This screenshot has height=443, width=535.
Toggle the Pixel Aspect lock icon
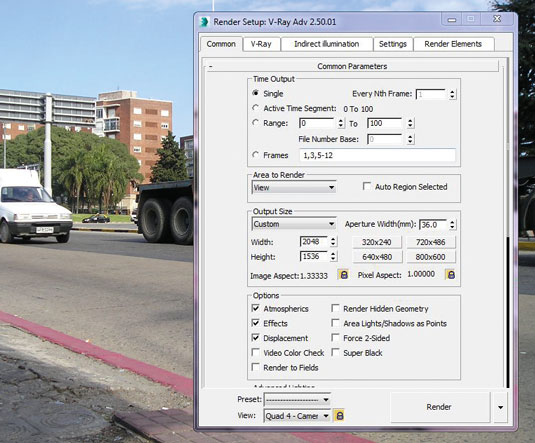coord(450,274)
